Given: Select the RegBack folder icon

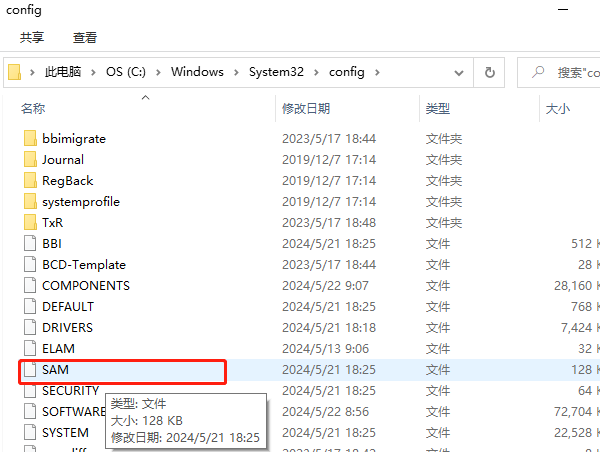Looking at the screenshot, I should pos(29,180).
